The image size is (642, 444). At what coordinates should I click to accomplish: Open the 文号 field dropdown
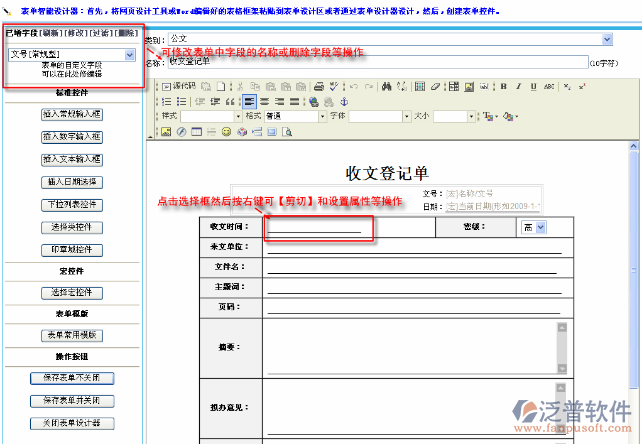click(x=130, y=55)
